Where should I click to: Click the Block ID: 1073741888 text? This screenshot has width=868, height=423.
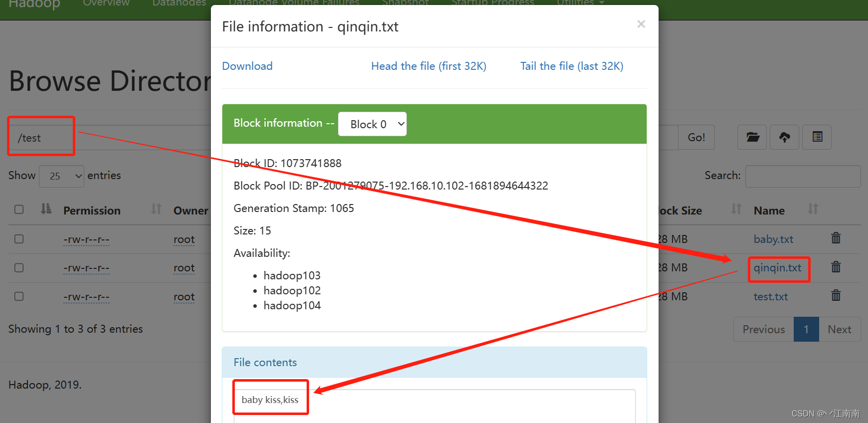pos(288,163)
